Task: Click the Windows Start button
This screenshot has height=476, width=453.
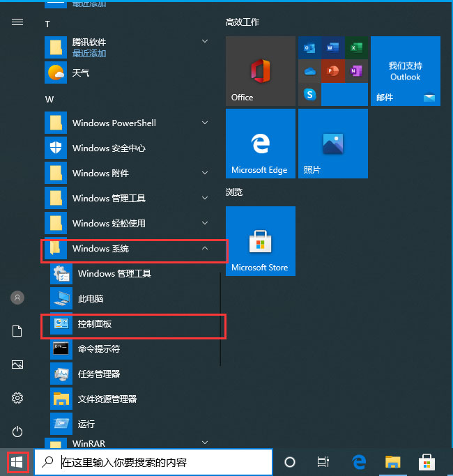Action: point(17,461)
